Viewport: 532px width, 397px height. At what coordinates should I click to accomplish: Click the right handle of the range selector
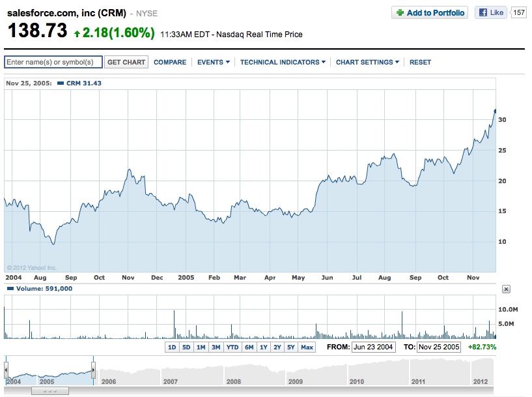93,370
